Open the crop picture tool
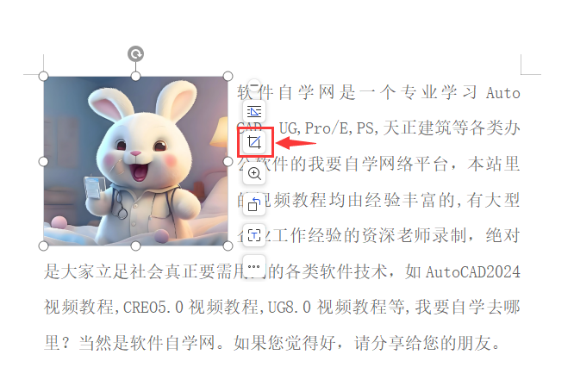This screenshot has height=392, width=574. (x=254, y=142)
